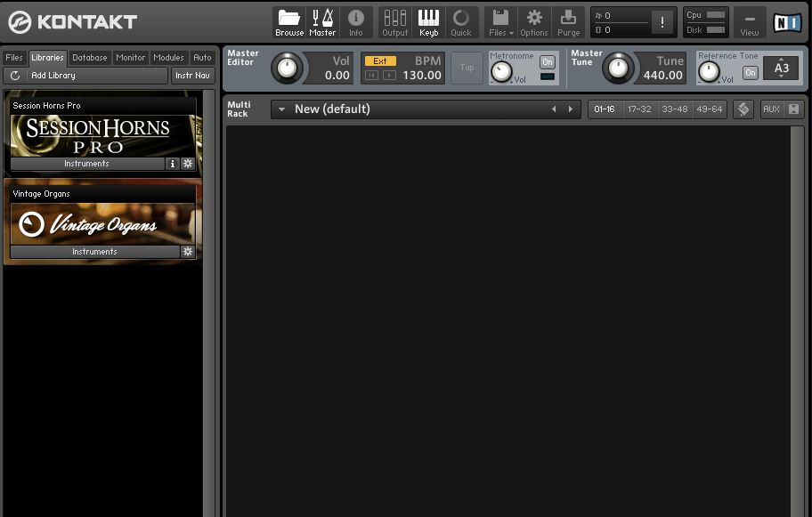Viewport: 812px width, 517px height.
Task: Click the Vintage Organs banner
Action: point(102,224)
